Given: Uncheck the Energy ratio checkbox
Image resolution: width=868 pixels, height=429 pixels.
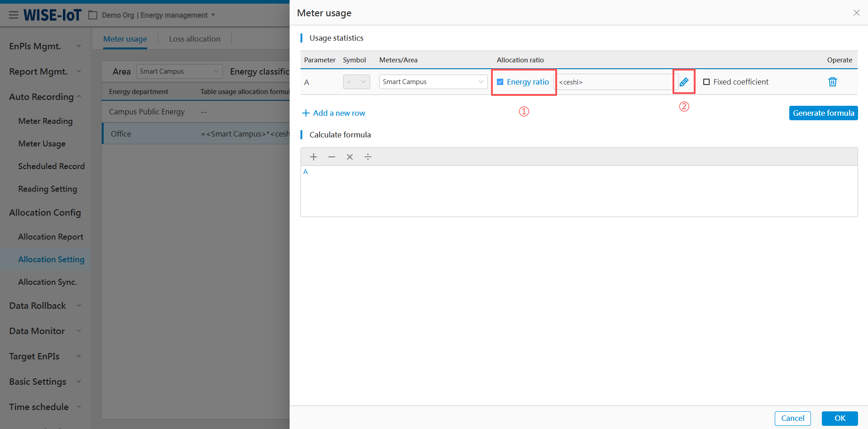Looking at the screenshot, I should 500,82.
